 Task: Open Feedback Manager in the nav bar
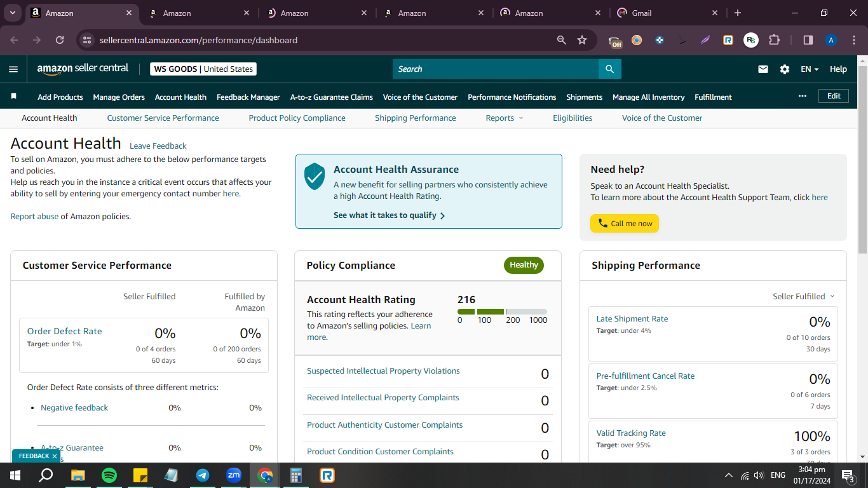(248, 97)
